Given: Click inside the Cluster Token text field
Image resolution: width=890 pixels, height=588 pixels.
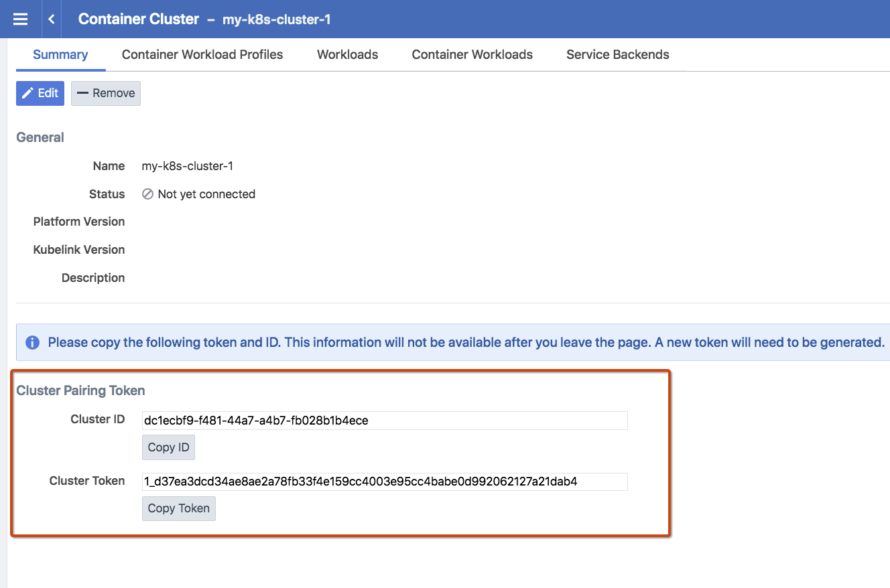Looking at the screenshot, I should tap(384, 482).
